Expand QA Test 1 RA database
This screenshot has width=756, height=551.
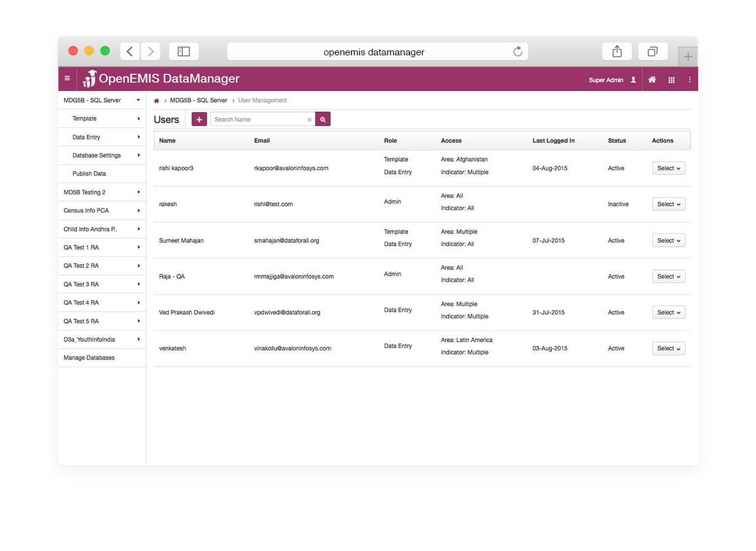(102, 248)
